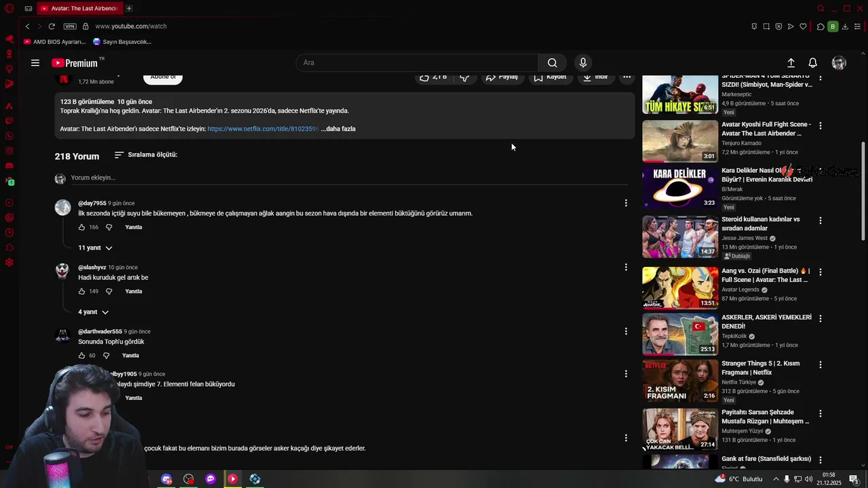Image resolution: width=868 pixels, height=488 pixels.
Task: Open the YouTube hamburger guide menu
Action: [x=35, y=63]
